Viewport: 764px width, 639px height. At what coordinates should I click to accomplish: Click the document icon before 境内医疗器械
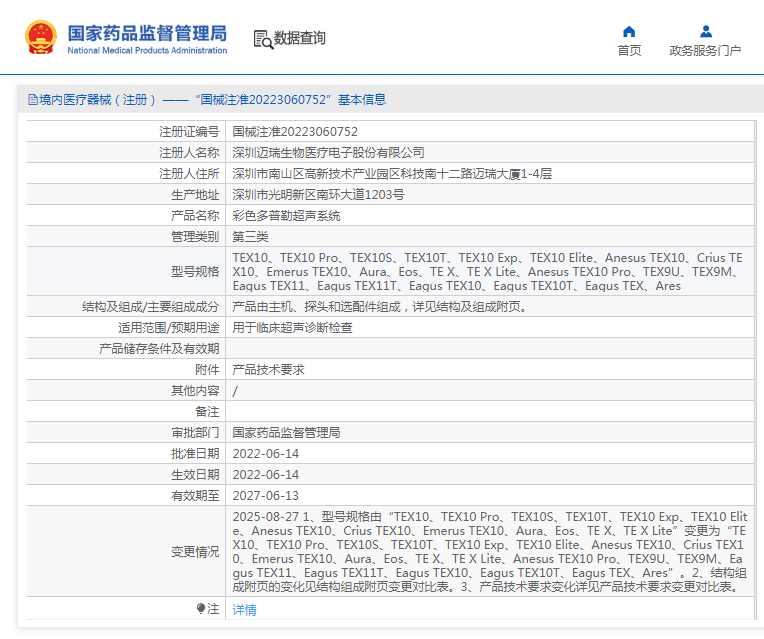pyautogui.click(x=32, y=100)
